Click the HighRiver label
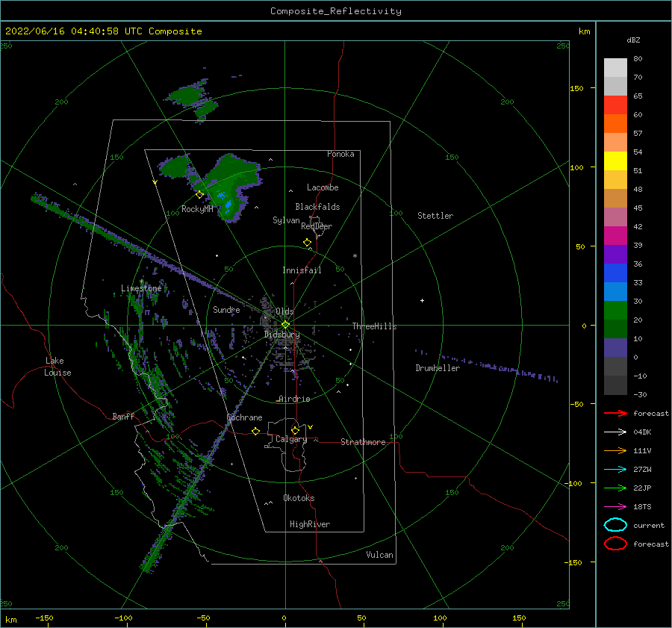 (x=310, y=524)
